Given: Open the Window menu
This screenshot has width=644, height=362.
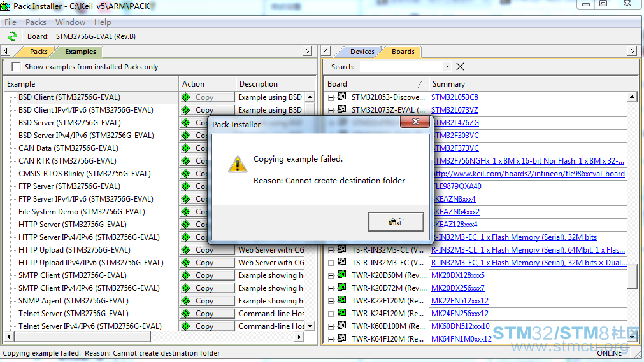Looking at the screenshot, I should pos(70,22).
